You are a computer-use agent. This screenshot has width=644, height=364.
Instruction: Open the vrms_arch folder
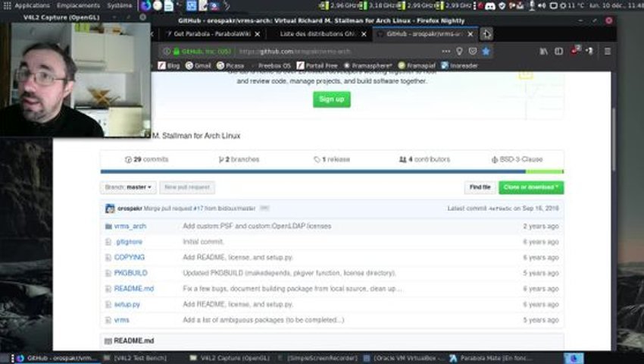[x=130, y=226]
